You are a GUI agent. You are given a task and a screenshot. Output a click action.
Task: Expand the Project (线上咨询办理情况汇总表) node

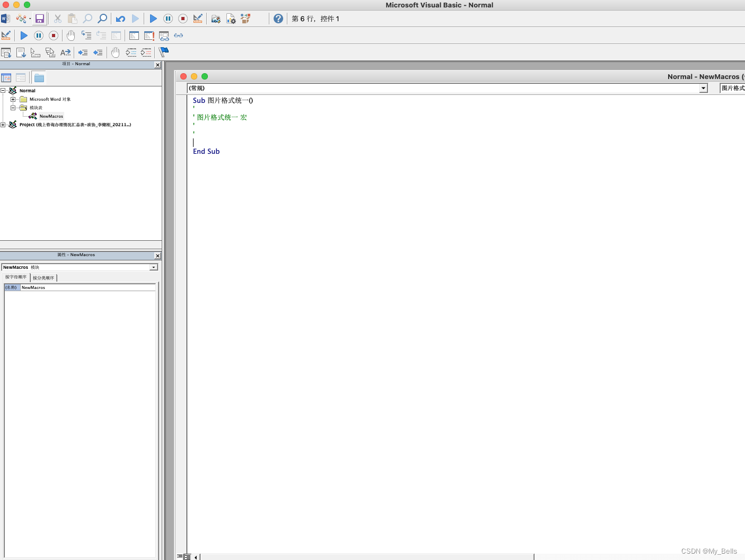pyautogui.click(x=3, y=125)
